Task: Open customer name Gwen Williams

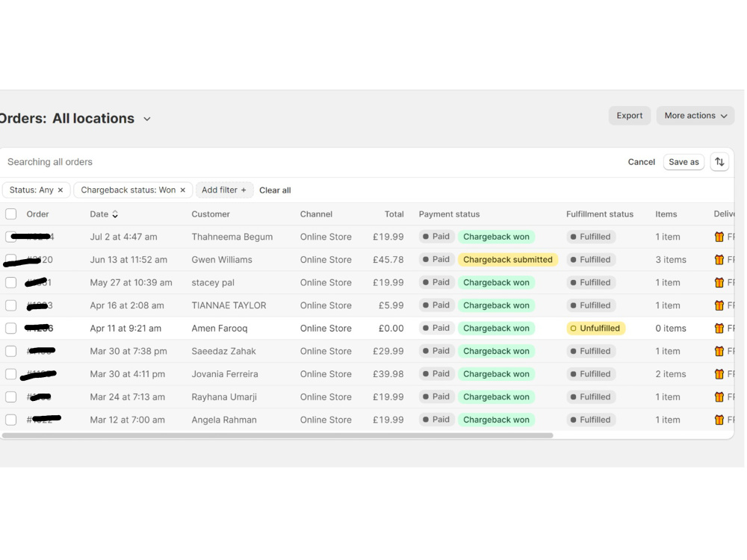Action: coord(222,260)
